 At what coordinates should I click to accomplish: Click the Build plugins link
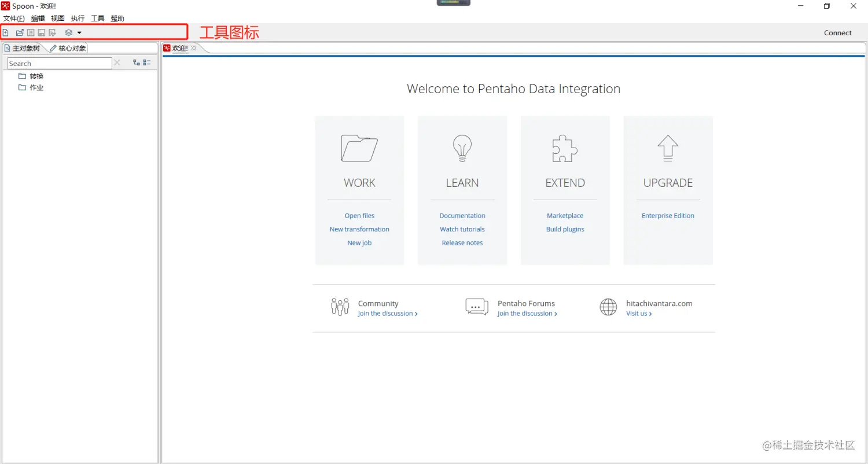565,229
